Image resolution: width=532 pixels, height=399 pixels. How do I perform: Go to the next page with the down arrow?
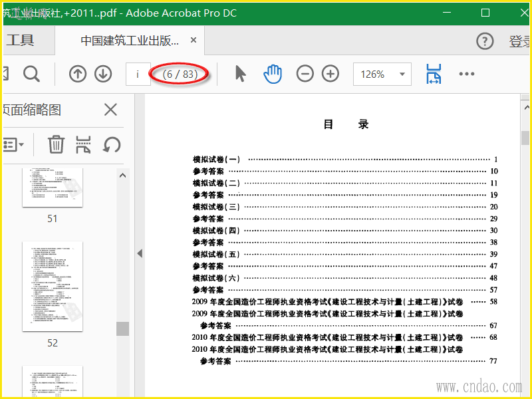(103, 74)
